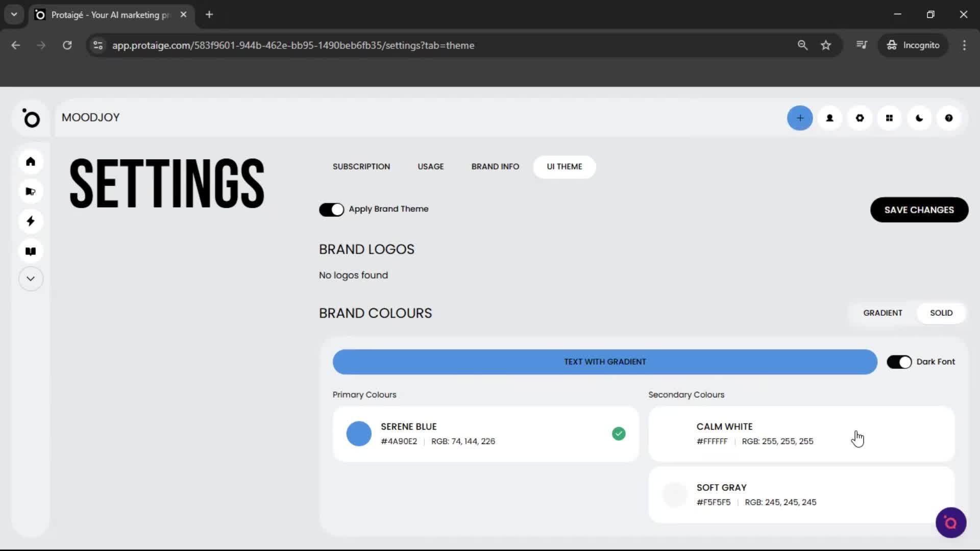
Task: Click the SAVE CHANGES button
Action: click(x=919, y=210)
